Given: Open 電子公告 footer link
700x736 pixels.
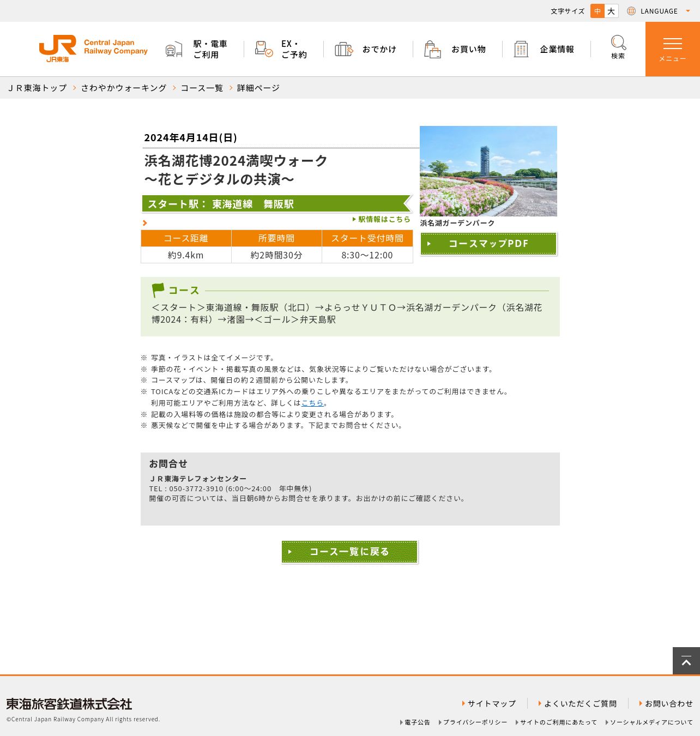Looking at the screenshot, I should [415, 722].
